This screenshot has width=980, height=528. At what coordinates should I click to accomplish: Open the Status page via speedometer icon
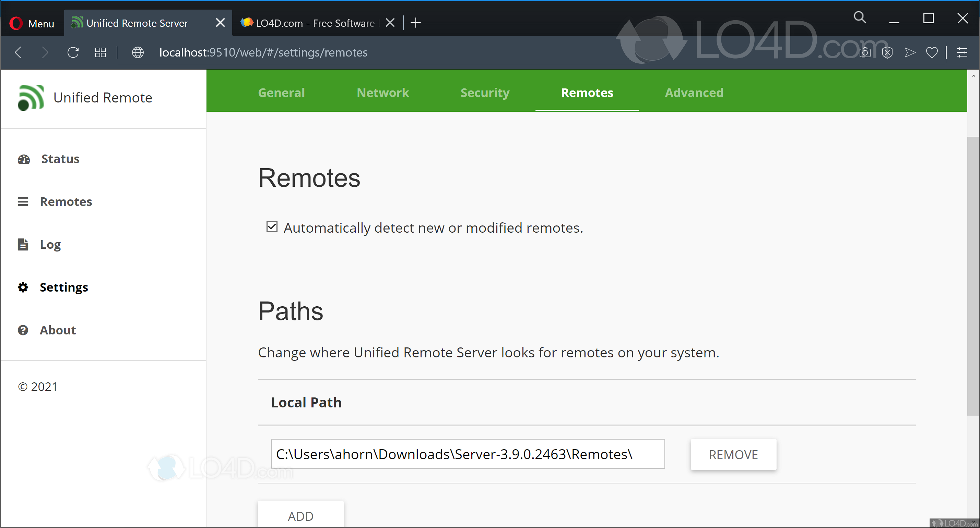24,159
